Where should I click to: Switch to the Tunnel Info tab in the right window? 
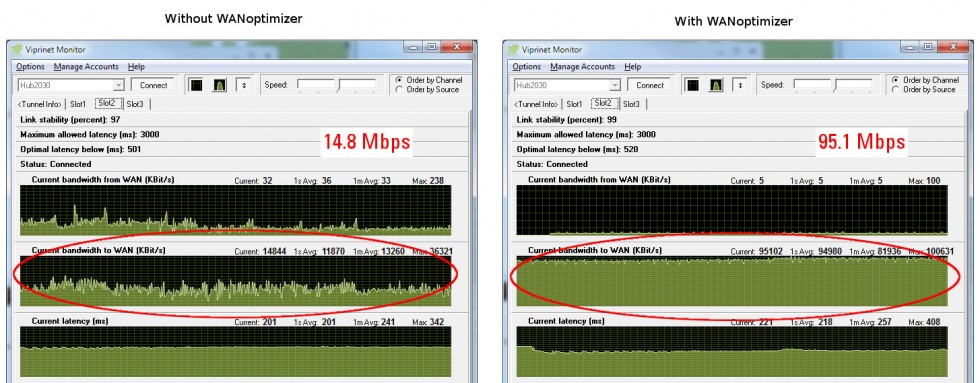coord(536,104)
